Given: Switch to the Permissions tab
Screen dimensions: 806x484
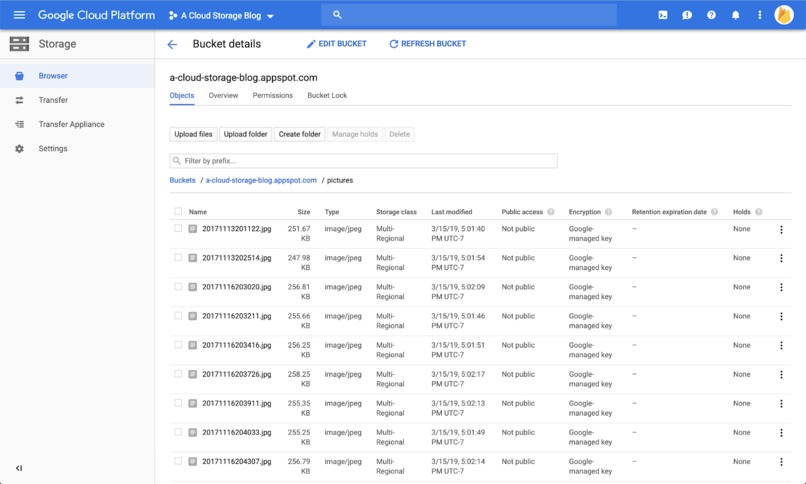Looking at the screenshot, I should (272, 96).
